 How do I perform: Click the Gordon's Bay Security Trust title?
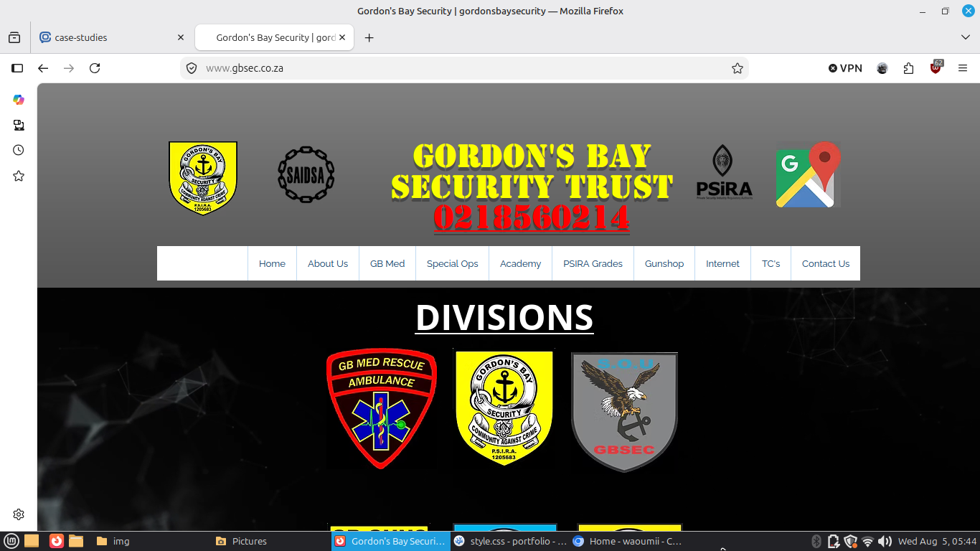532,172
